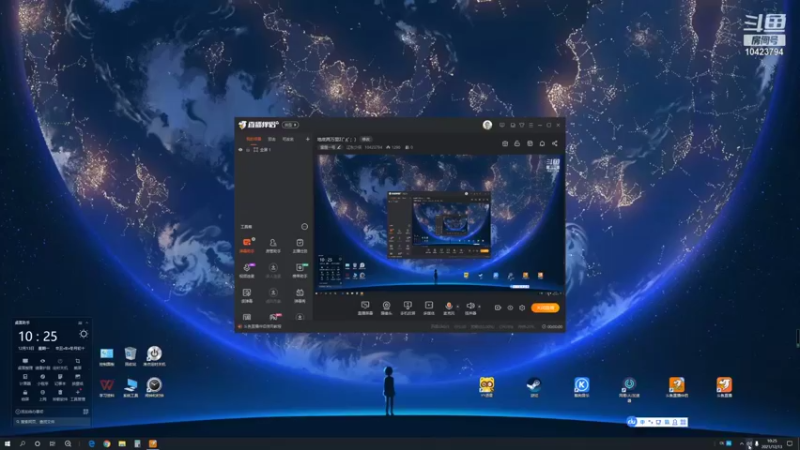Screen dimensions: 800x450
Task: Click the eye-care icon in the desktop widget
Action: point(42,363)
